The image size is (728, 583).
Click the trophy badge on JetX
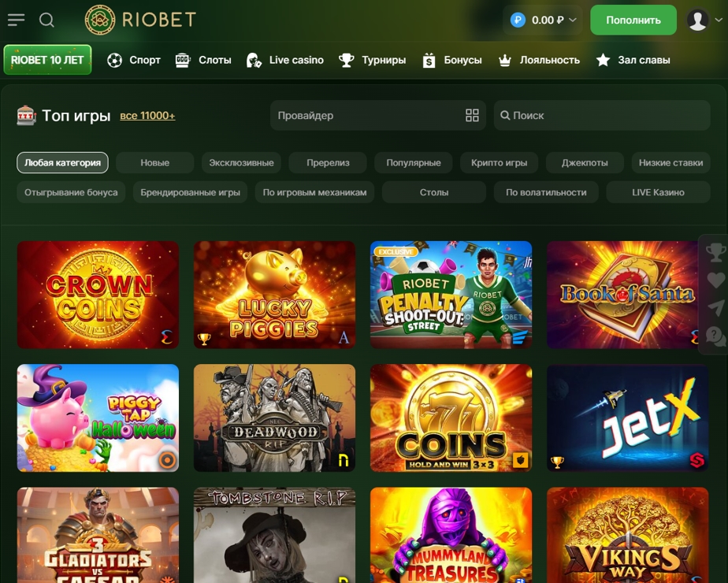point(557,462)
